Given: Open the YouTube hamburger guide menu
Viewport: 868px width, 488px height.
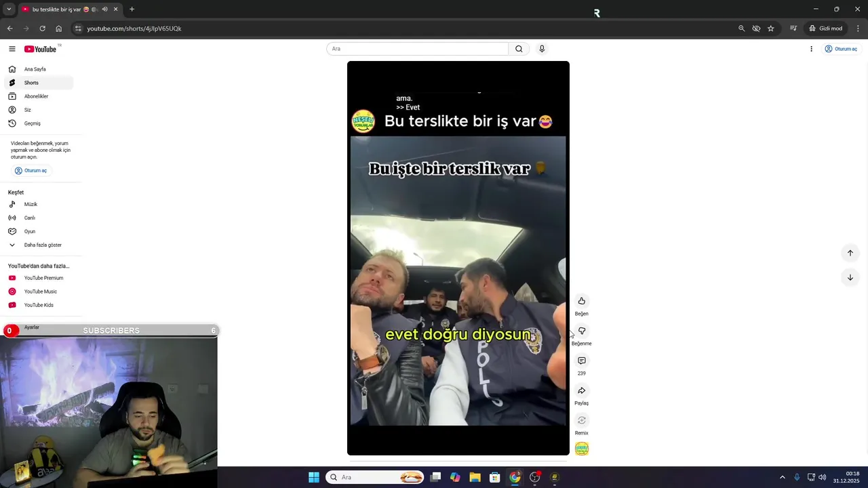Looking at the screenshot, I should 12,49.
